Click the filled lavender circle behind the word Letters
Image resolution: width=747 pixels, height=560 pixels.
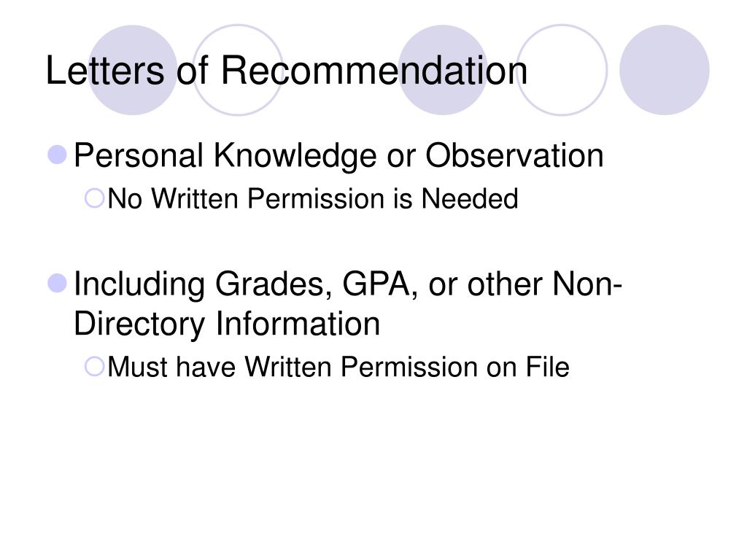133,70
